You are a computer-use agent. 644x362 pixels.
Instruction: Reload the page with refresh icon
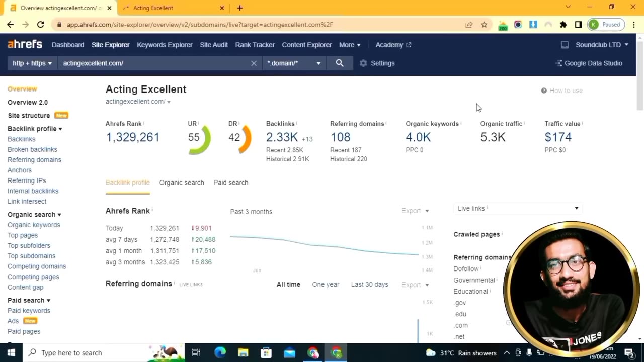40,24
